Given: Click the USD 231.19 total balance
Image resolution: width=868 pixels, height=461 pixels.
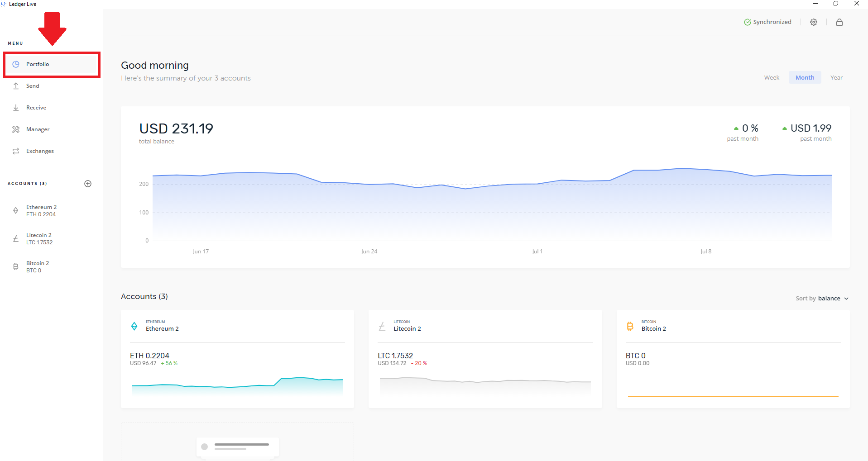Looking at the screenshot, I should tap(176, 129).
